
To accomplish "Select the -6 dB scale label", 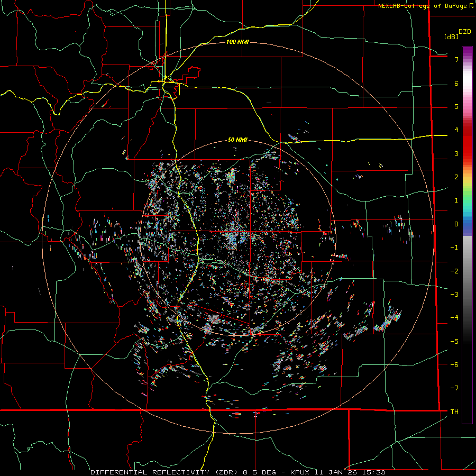I will click(454, 365).
